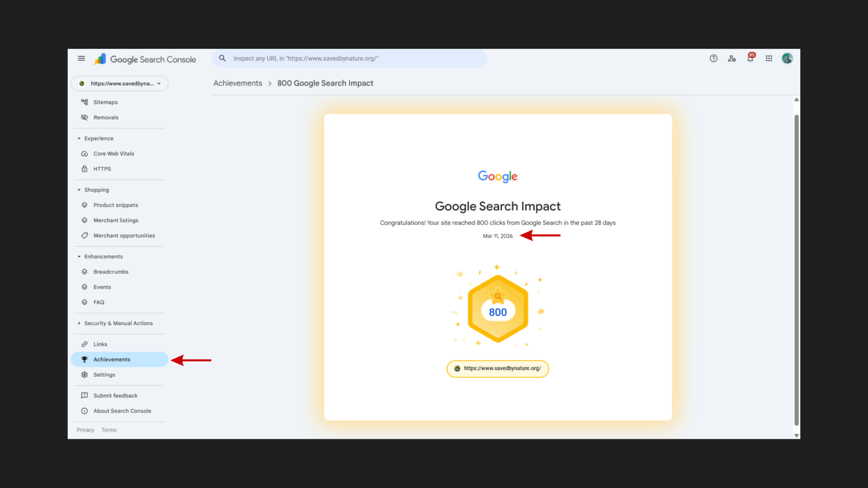The image size is (868, 488).
Task: Go back to Achievements breadcrumb
Action: (238, 83)
